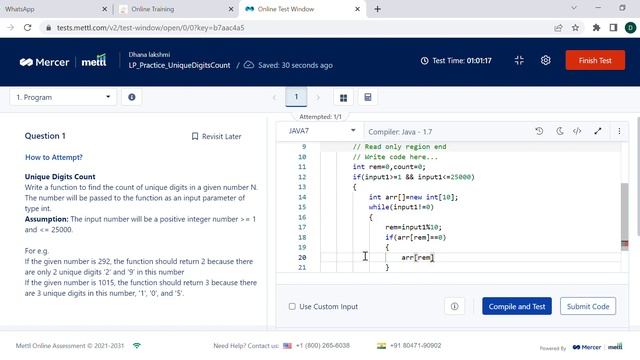Click the Test Time 01:01:17 timer

(x=456, y=60)
